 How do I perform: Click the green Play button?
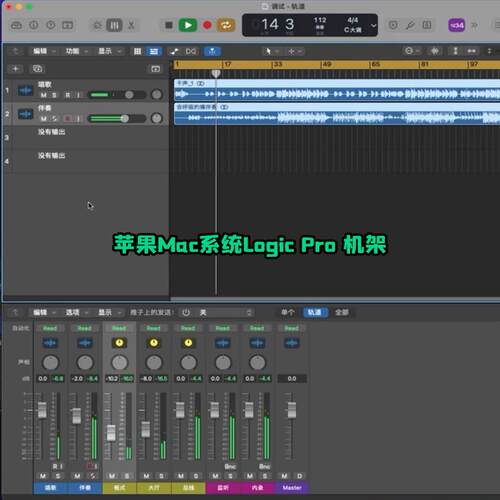pyautogui.click(x=188, y=25)
